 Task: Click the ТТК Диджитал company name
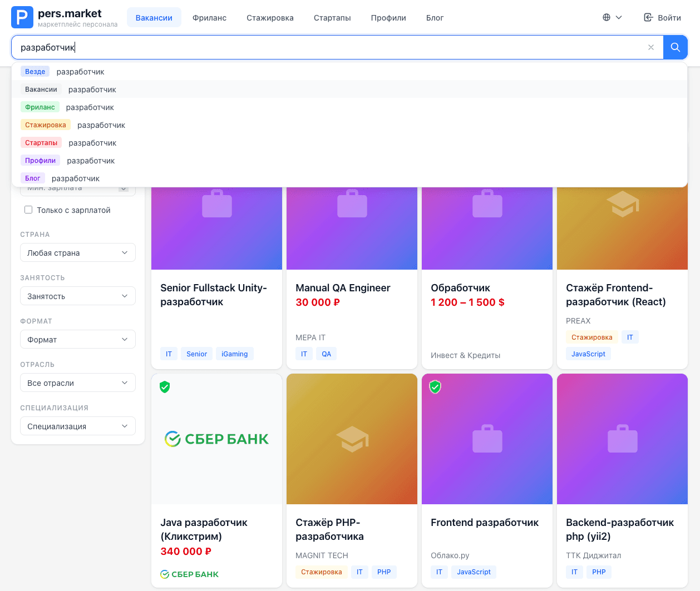click(593, 555)
